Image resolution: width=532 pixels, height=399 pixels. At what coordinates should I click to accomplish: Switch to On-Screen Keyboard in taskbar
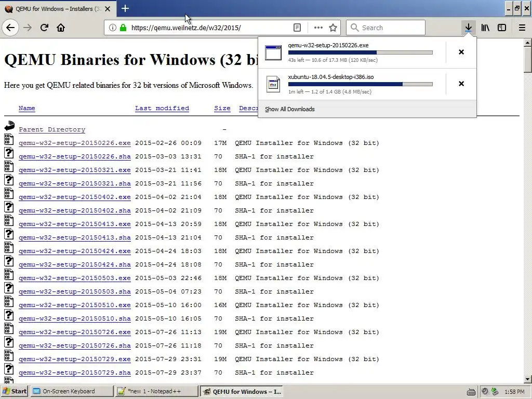click(x=72, y=391)
